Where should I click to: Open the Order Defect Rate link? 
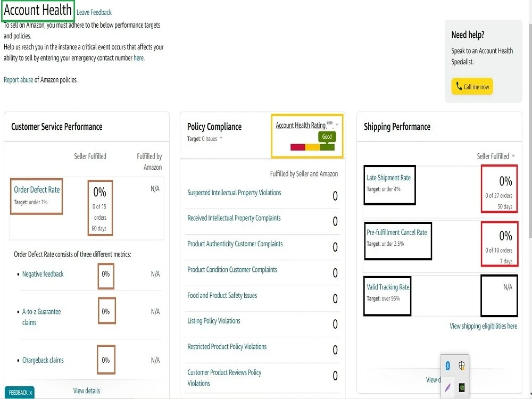click(x=37, y=190)
